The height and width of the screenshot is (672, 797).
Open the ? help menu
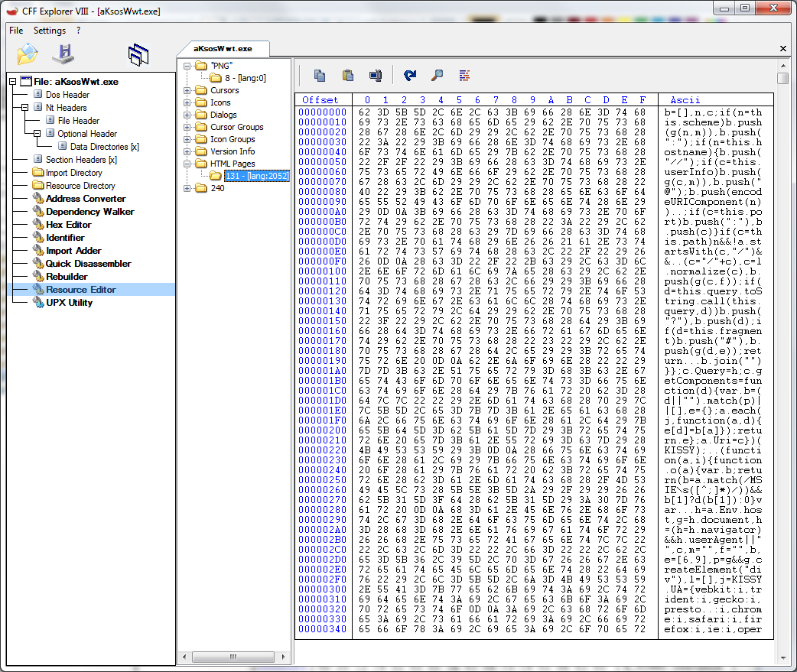78,31
